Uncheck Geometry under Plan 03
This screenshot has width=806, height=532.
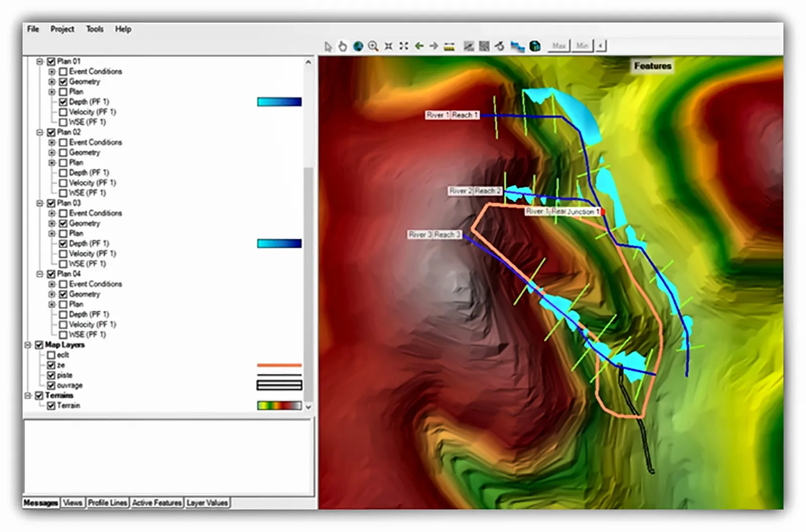click(x=63, y=223)
